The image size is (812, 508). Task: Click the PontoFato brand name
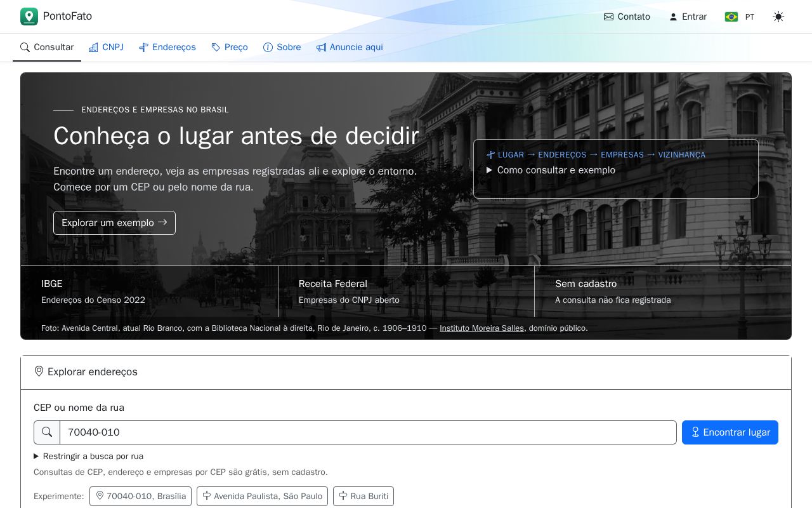point(67,17)
